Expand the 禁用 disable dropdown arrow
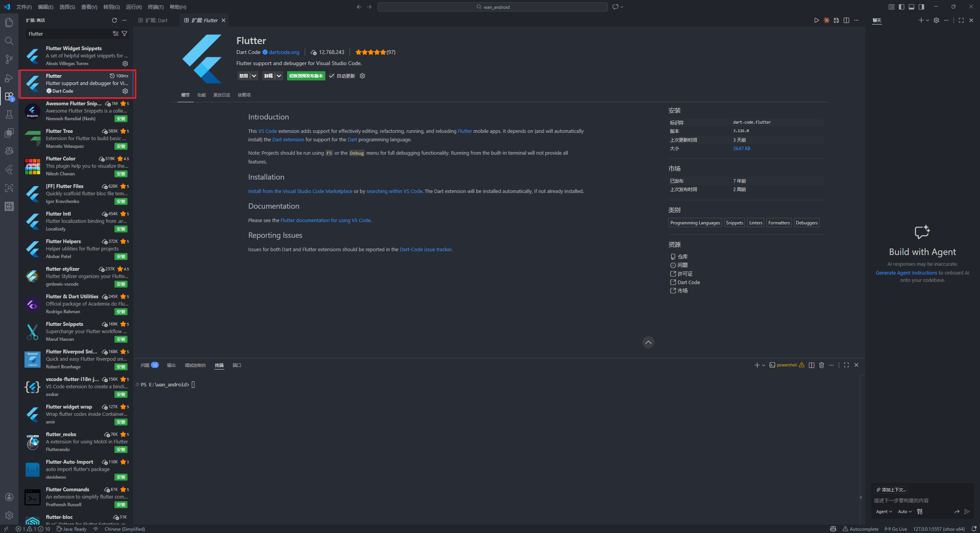The image size is (980, 533). (x=254, y=76)
